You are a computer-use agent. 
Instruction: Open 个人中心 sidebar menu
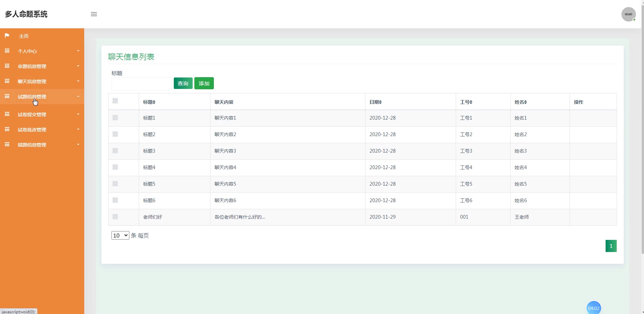[x=42, y=51]
